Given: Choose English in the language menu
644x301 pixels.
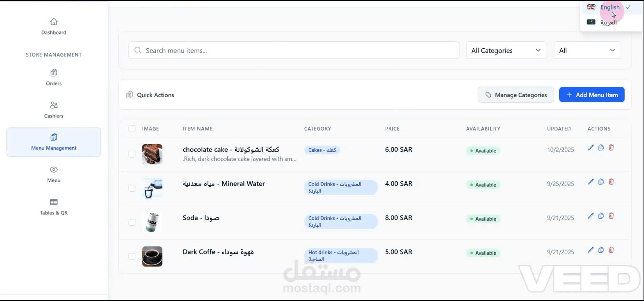Looking at the screenshot, I should pos(610,7).
